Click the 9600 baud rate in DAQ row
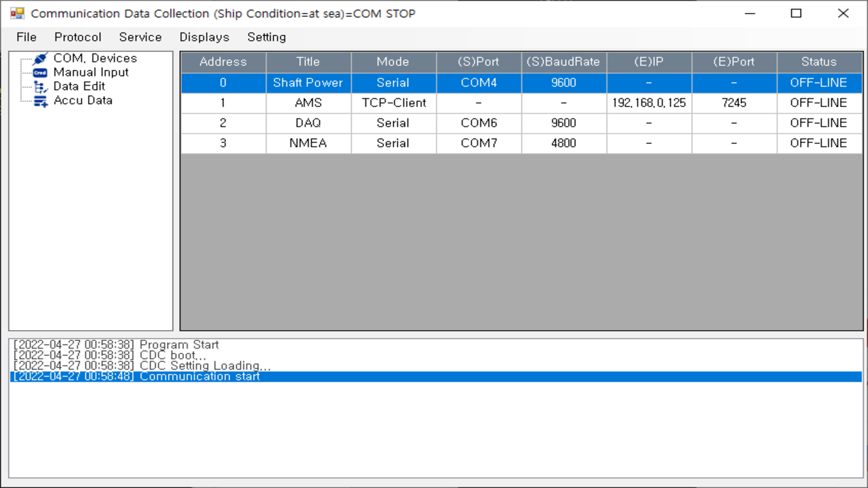Image resolution: width=868 pixels, height=488 pixels. point(564,123)
